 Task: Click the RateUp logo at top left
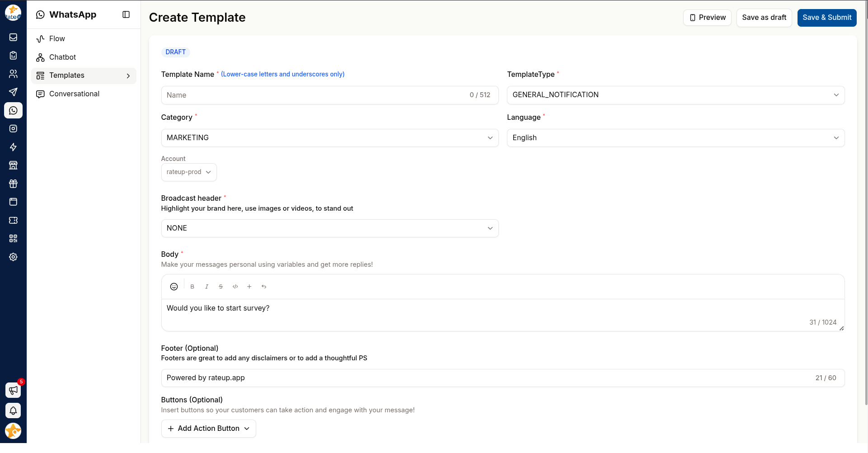pyautogui.click(x=13, y=13)
